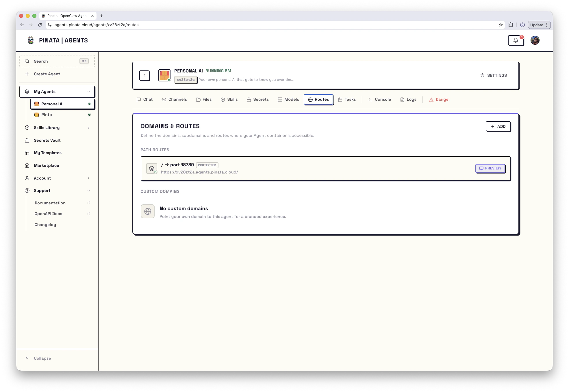
Task: Open the Danger tab
Action: pyautogui.click(x=440, y=99)
